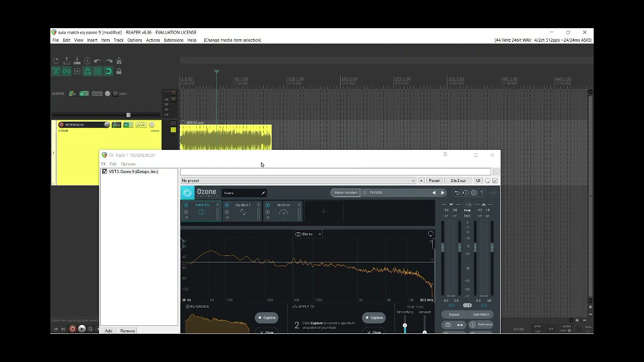Open the Stereo channel mode dropdown
The width and height of the screenshot is (644, 362).
[x=308, y=234]
